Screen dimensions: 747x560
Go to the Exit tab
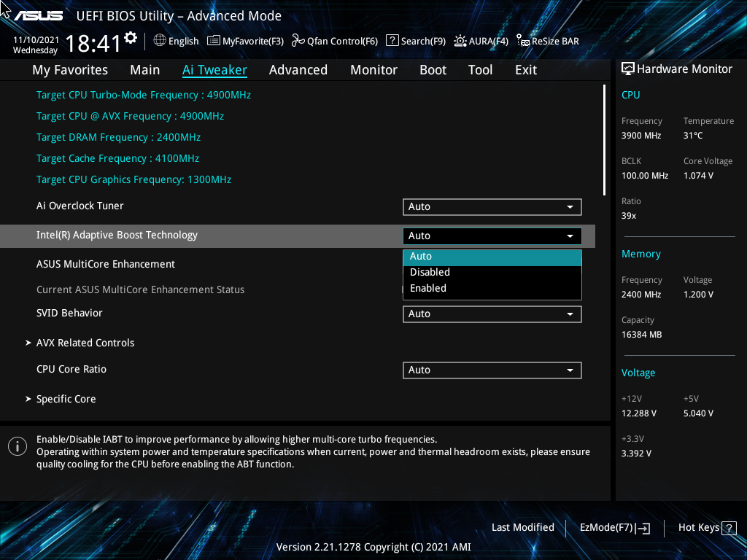[526, 70]
